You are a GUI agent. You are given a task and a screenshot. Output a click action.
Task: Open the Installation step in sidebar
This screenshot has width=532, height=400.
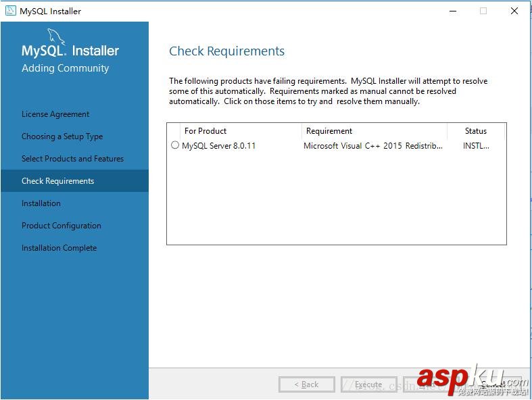coord(41,203)
